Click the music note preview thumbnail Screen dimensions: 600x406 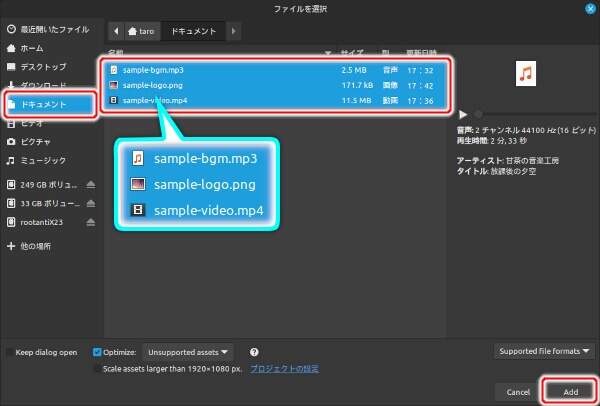(526, 73)
